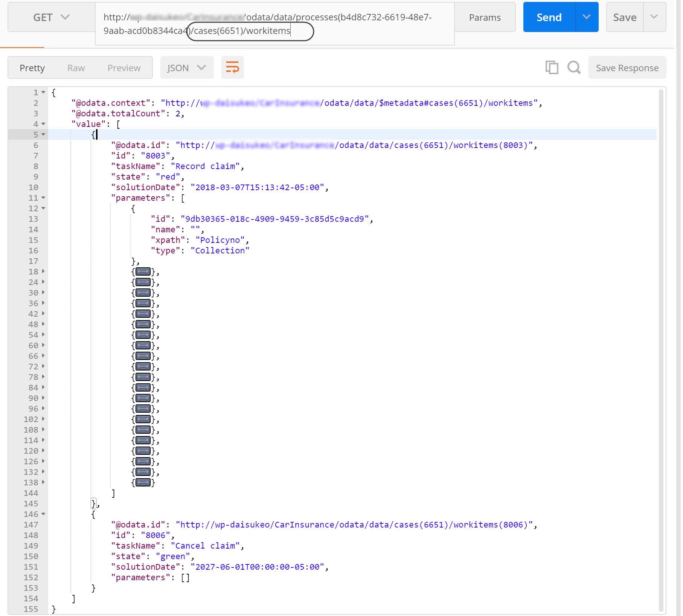Collapse the value array at line 4
Image resolution: width=683 pixels, height=616 pixels.
point(43,124)
